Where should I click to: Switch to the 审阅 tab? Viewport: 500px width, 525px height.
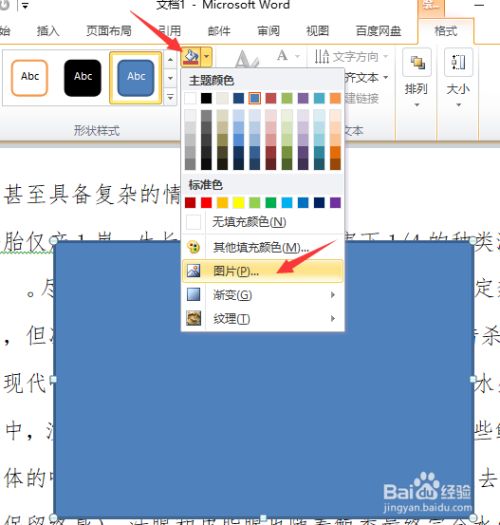(x=268, y=31)
